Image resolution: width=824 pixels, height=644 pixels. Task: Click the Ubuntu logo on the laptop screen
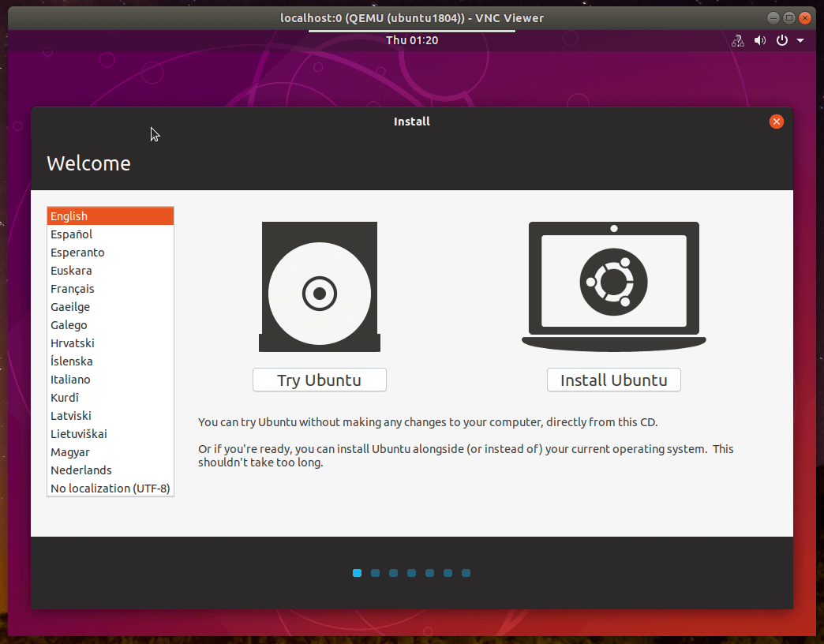[613, 283]
